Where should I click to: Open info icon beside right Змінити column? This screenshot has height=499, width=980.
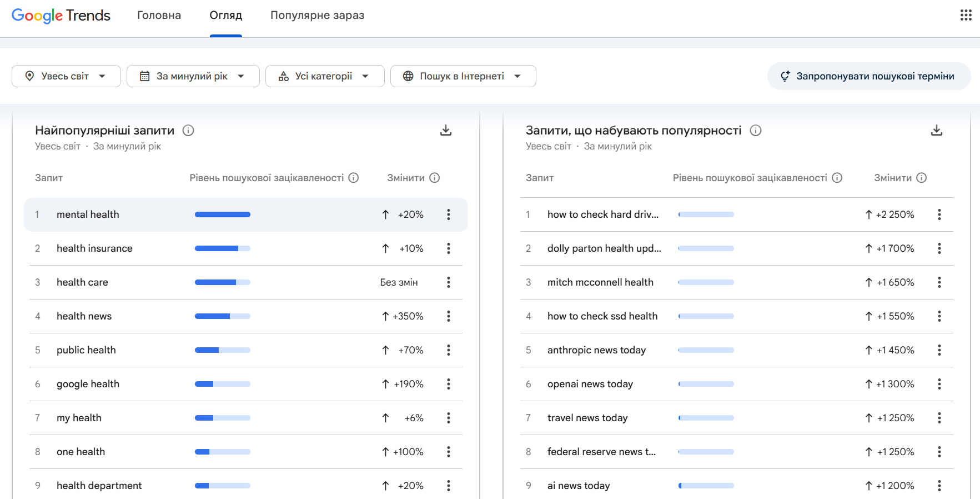tap(922, 178)
